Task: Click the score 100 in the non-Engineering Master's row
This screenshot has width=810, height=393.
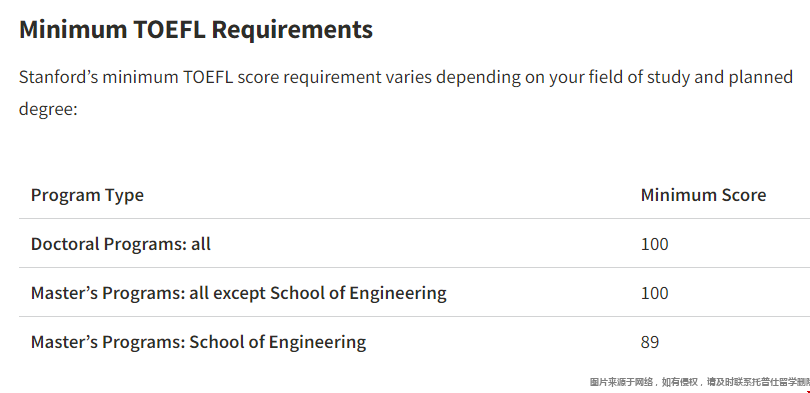Action: pyautogui.click(x=655, y=293)
